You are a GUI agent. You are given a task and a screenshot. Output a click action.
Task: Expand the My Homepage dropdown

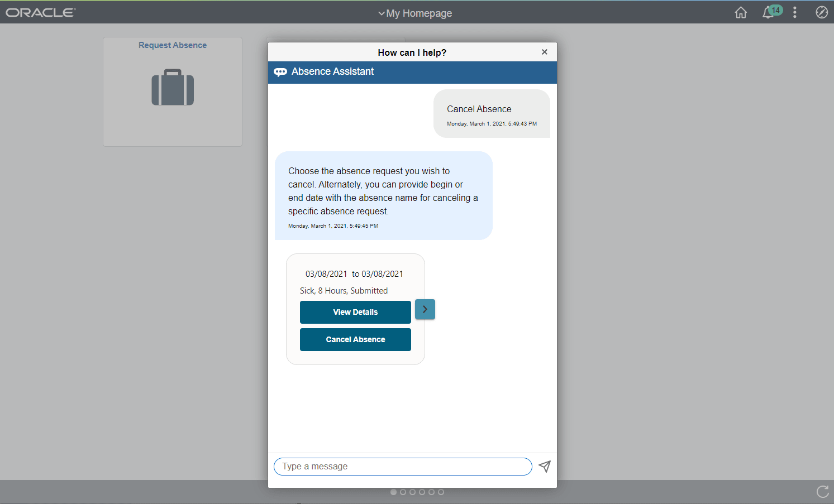click(x=415, y=13)
